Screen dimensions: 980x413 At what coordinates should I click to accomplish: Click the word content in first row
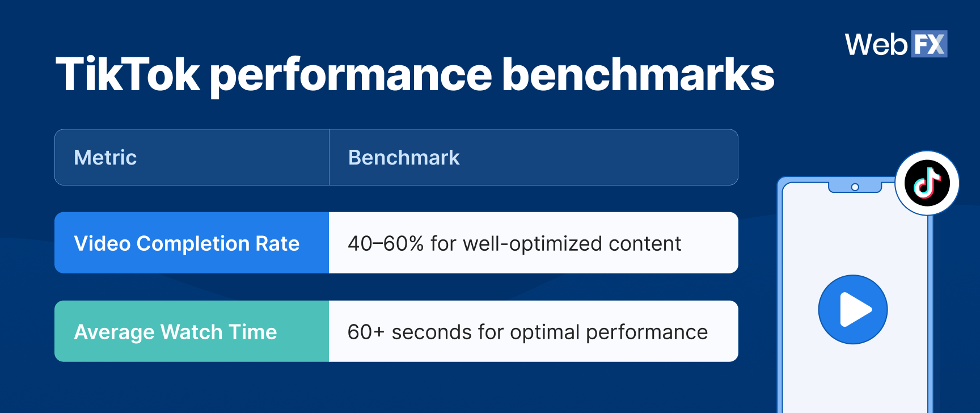(644, 243)
